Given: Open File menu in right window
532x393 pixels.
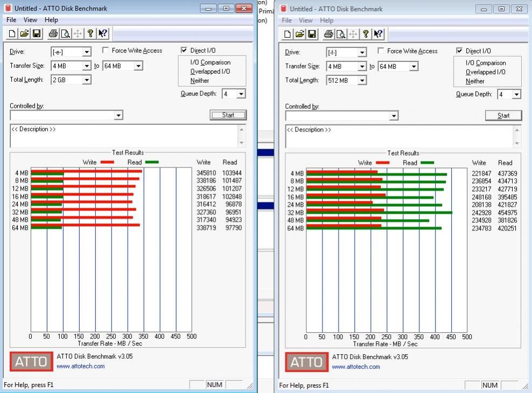Looking at the screenshot, I should click(286, 20).
